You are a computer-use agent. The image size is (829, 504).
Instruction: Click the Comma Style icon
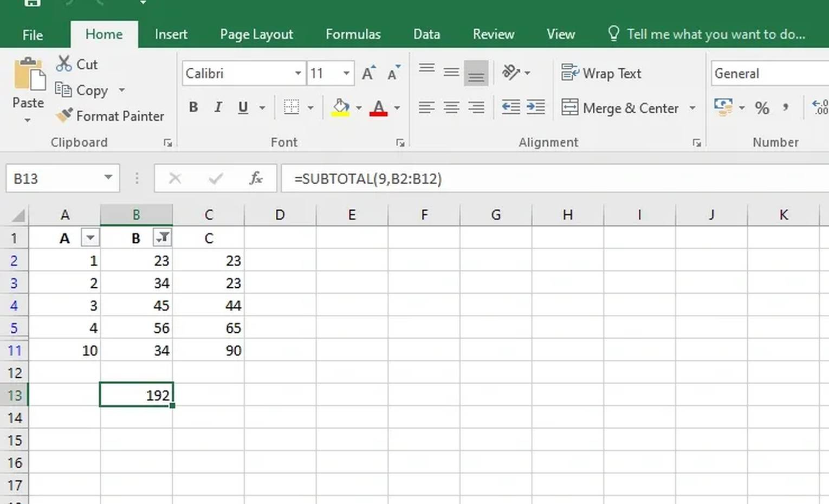point(786,107)
